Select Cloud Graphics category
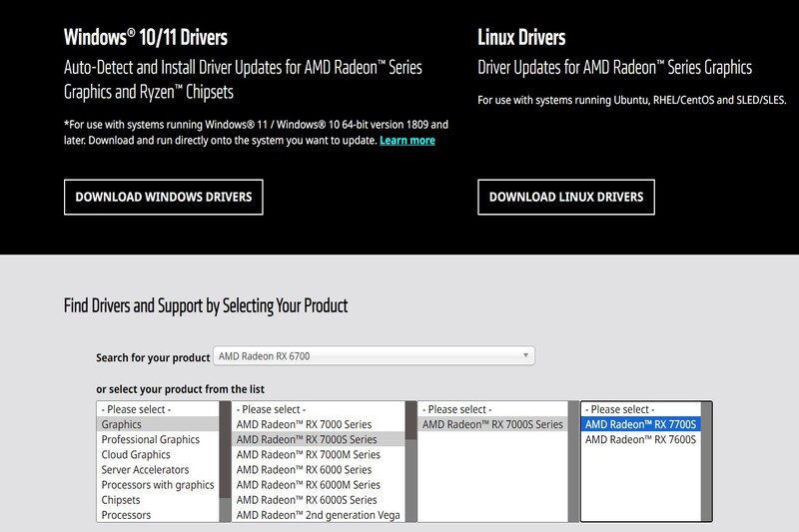 click(x=158, y=454)
